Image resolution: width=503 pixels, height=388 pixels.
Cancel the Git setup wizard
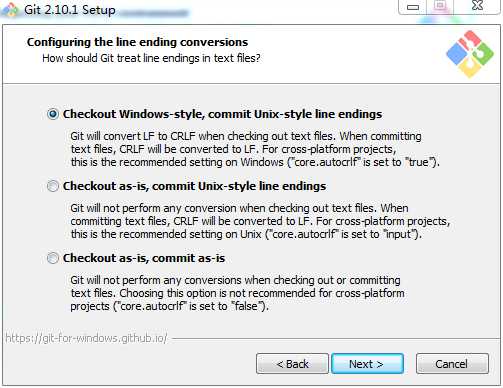[x=452, y=364]
